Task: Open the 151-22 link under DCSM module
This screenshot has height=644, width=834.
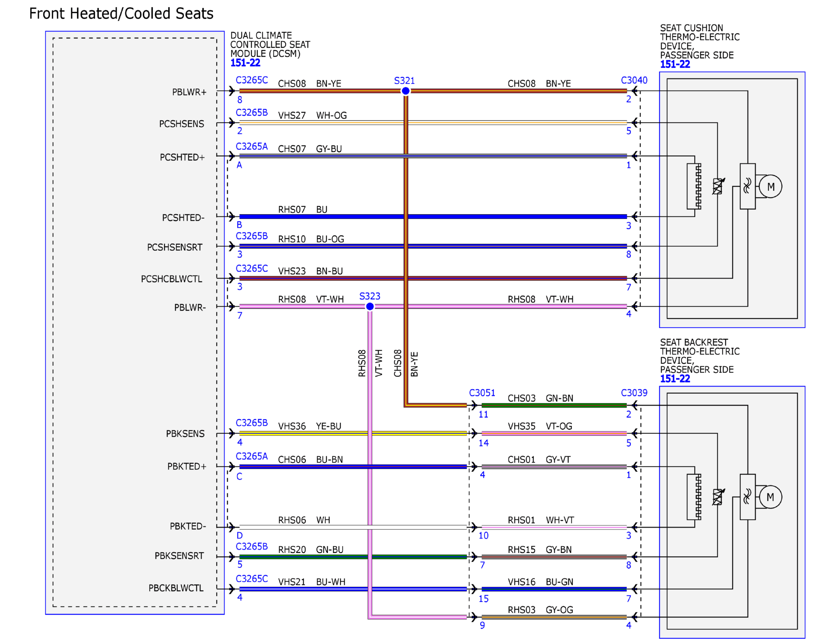Action: tap(245, 63)
